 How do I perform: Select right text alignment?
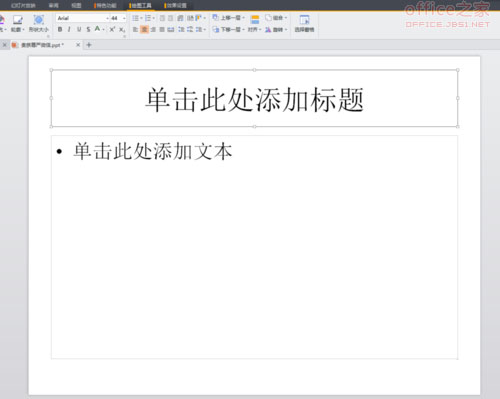point(153,30)
